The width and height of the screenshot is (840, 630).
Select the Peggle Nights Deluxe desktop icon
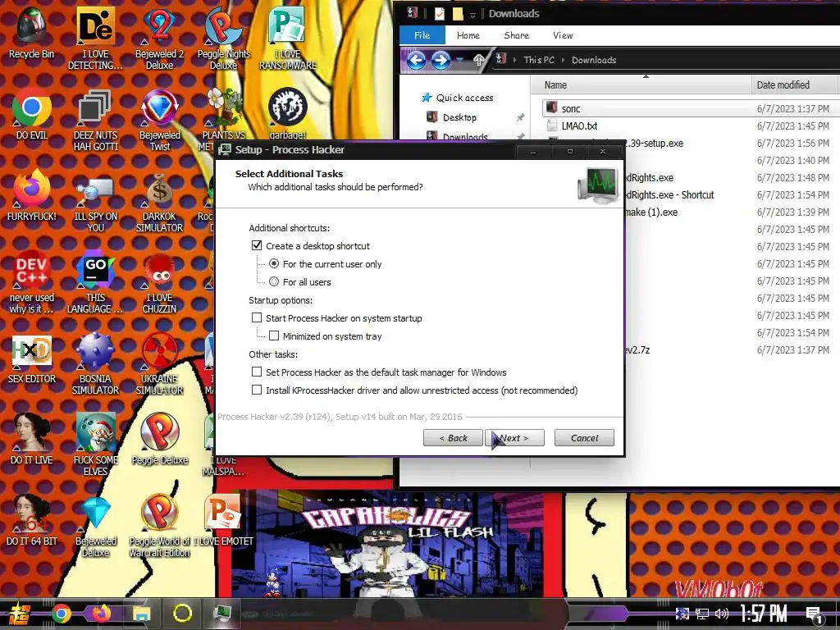click(223, 38)
